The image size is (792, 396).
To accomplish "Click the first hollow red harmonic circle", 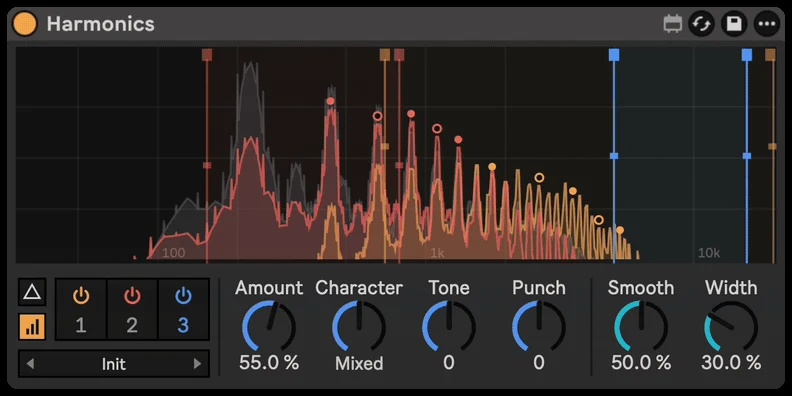I will 377,116.
